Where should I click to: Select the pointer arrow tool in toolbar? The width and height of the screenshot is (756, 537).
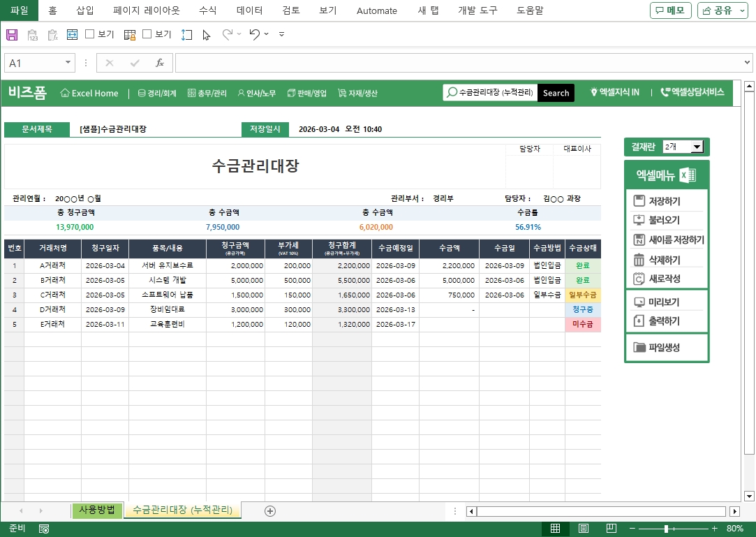point(206,34)
